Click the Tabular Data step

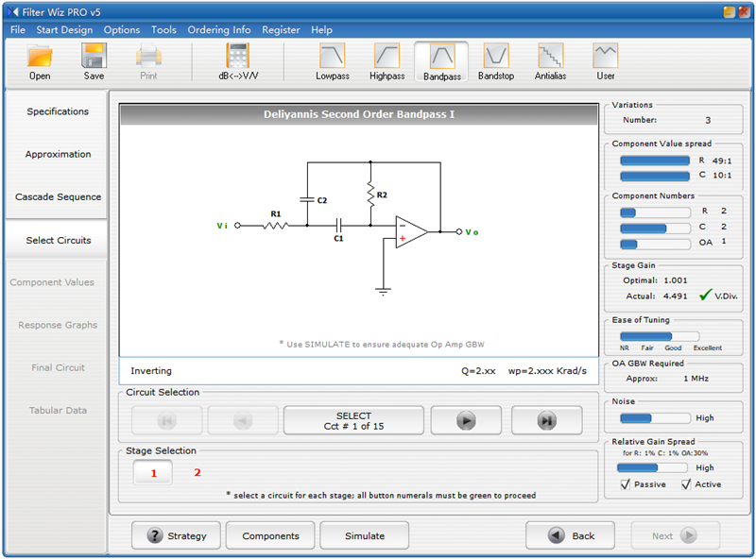[x=58, y=410]
